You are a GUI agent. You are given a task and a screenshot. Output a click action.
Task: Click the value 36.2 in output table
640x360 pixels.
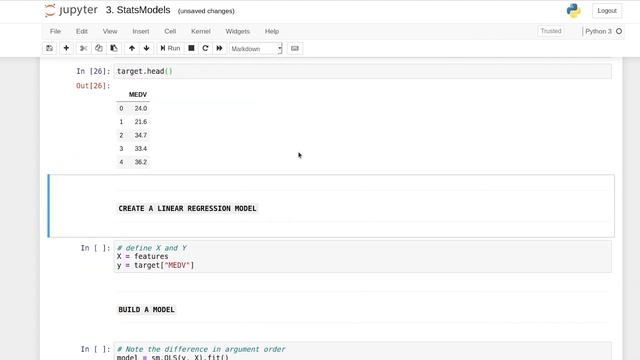click(x=141, y=162)
